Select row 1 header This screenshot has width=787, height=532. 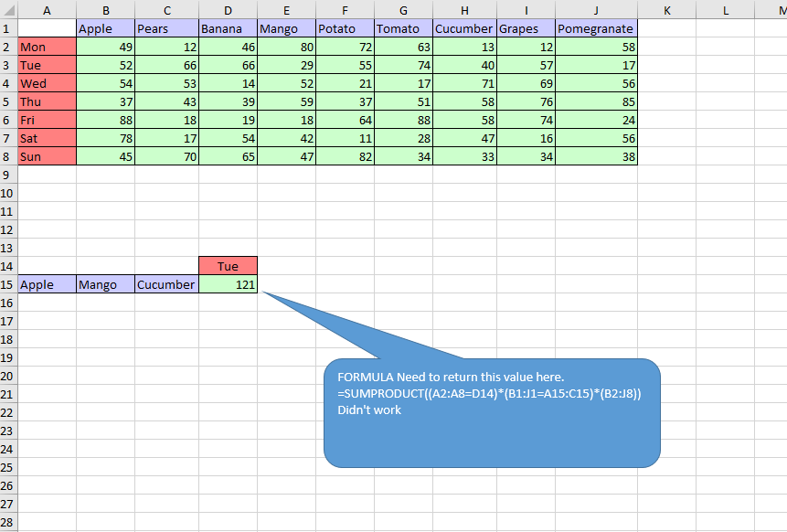[x=8, y=28]
